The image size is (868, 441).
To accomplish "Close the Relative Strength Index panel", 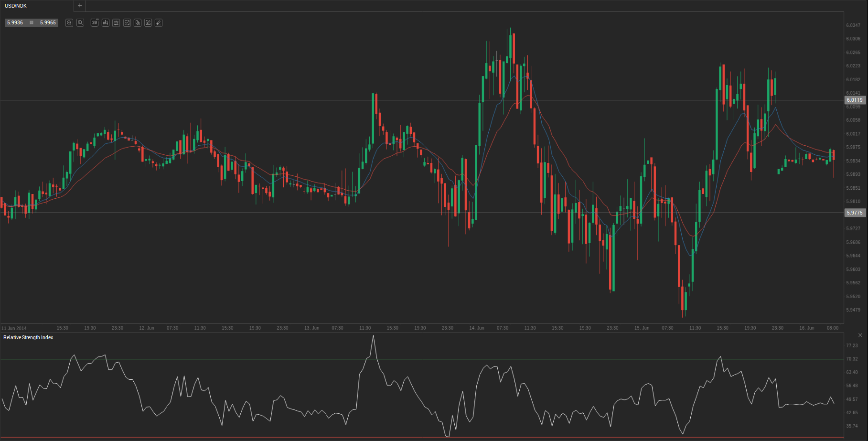I will (860, 335).
